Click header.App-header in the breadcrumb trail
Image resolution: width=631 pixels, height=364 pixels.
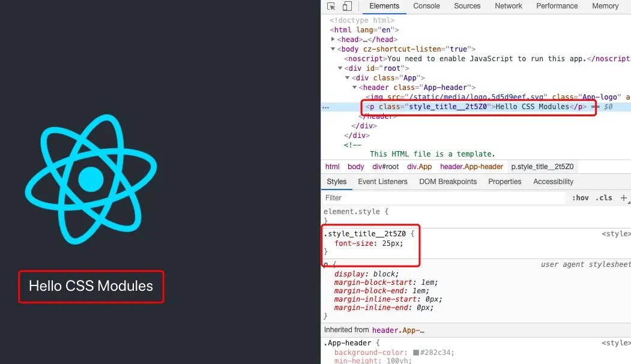click(471, 167)
